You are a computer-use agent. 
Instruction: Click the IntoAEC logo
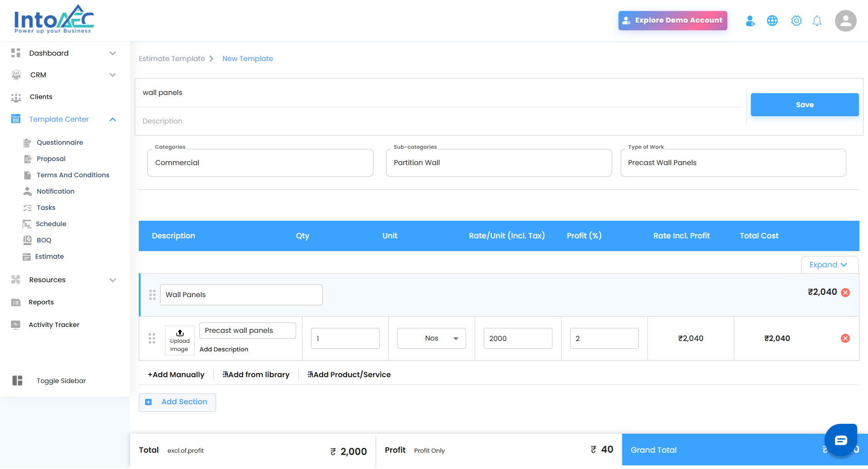click(54, 19)
